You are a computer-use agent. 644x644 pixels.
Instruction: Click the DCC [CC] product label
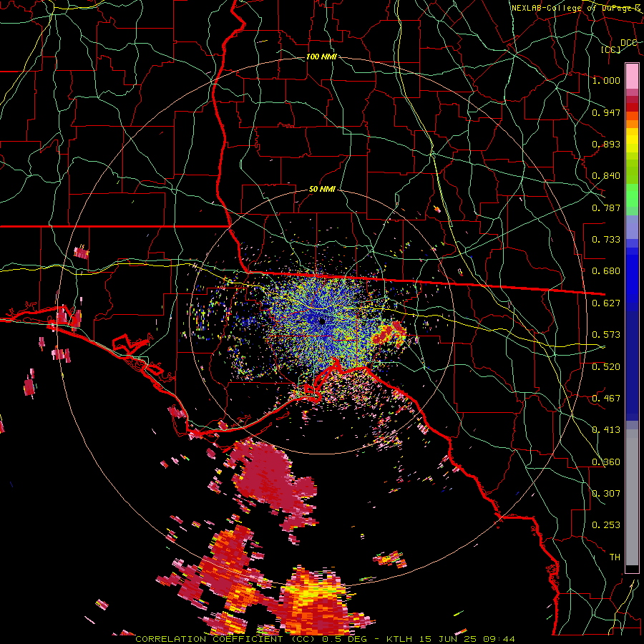(x=620, y=46)
